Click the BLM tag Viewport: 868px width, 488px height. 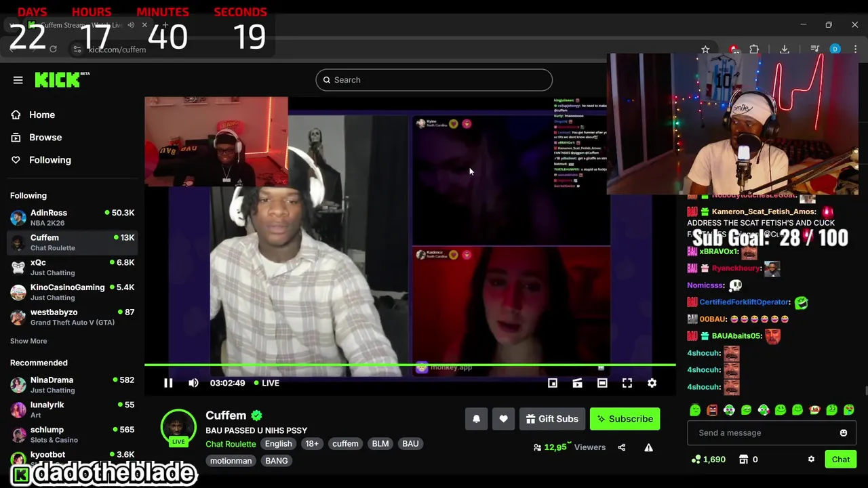(380, 444)
